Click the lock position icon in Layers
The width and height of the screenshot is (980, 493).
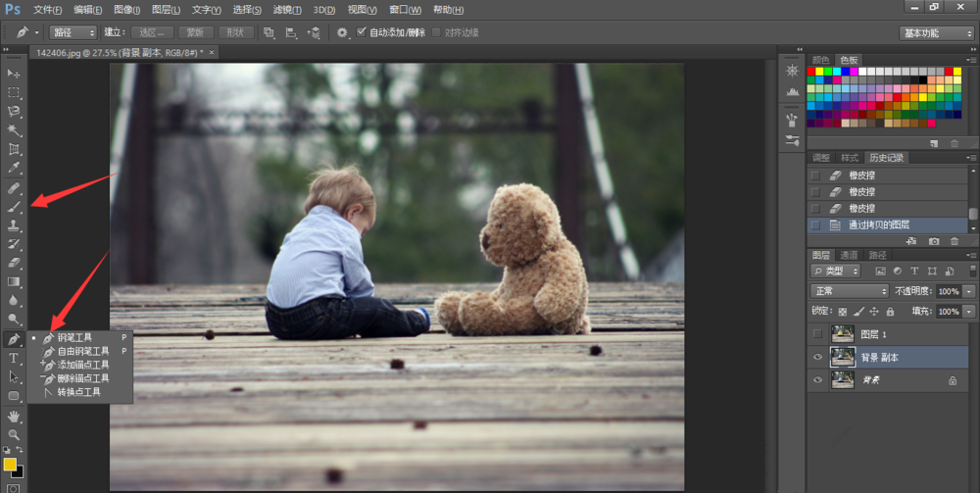coord(872,311)
